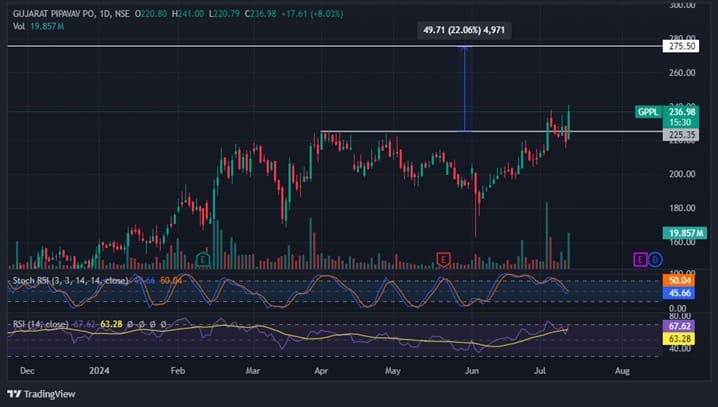
Task: Click the 19.857M volume axis label
Action: coord(682,232)
